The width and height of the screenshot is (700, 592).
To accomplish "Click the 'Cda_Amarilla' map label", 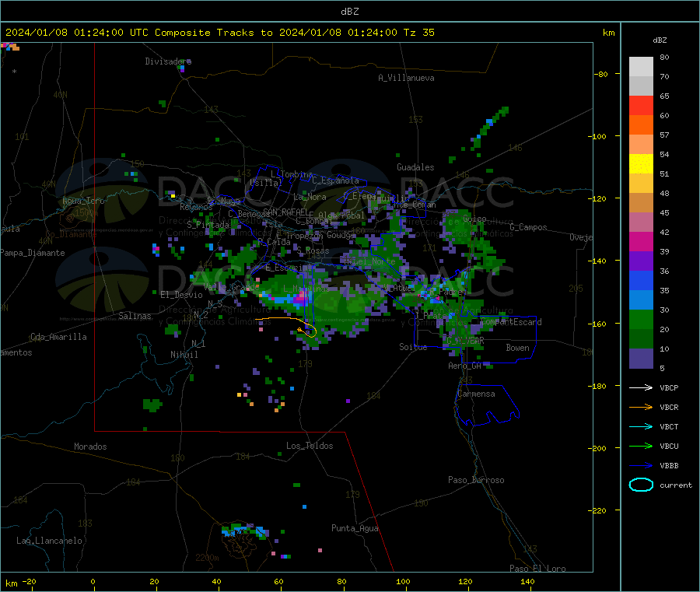I will point(58,337).
